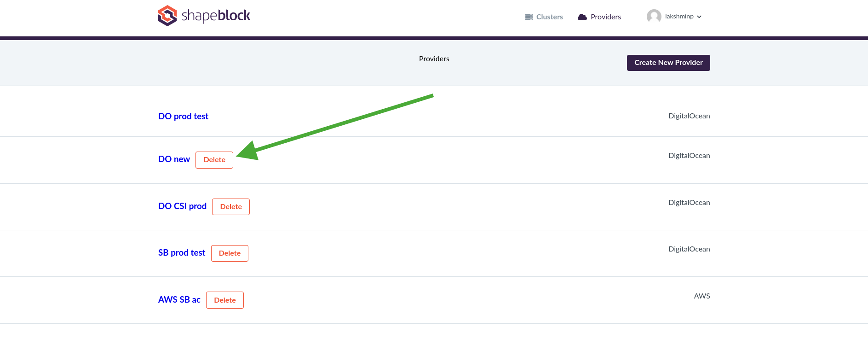This screenshot has width=868, height=351.
Task: Expand the lakshminp account dropdown chevron
Action: coord(699,17)
